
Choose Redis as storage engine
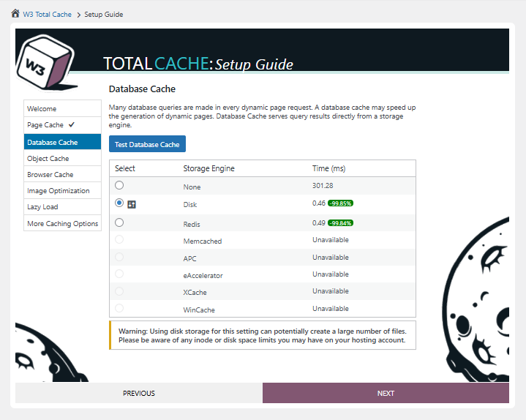tap(119, 222)
